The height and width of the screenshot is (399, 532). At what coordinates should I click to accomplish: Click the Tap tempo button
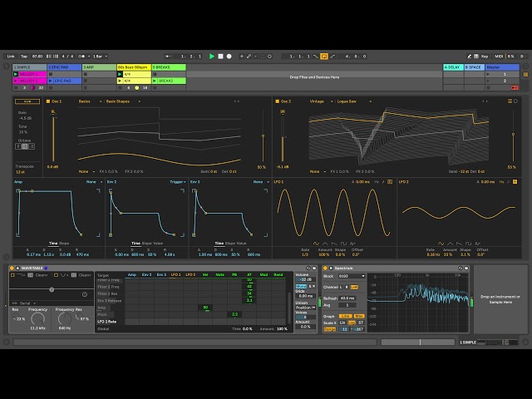(x=24, y=57)
